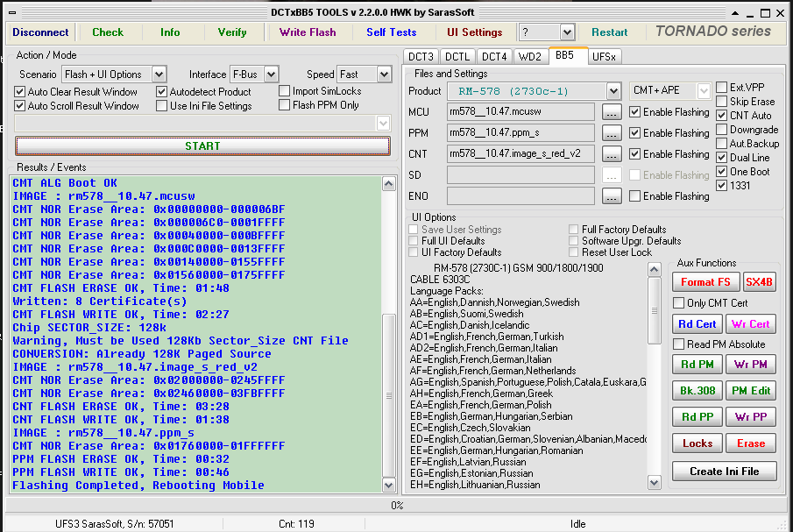
Task: Open the question mark dropdown in toolbar
Action: coord(567,32)
